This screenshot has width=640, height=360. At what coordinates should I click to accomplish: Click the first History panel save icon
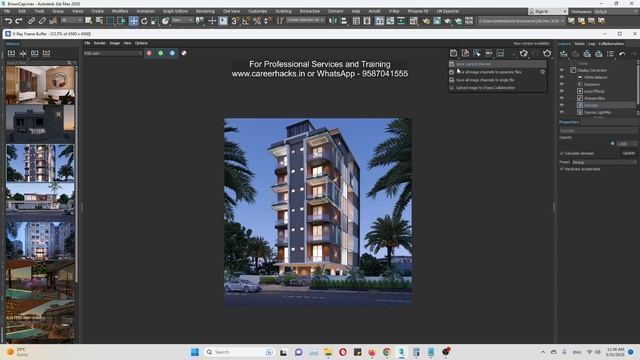[x=11, y=53]
